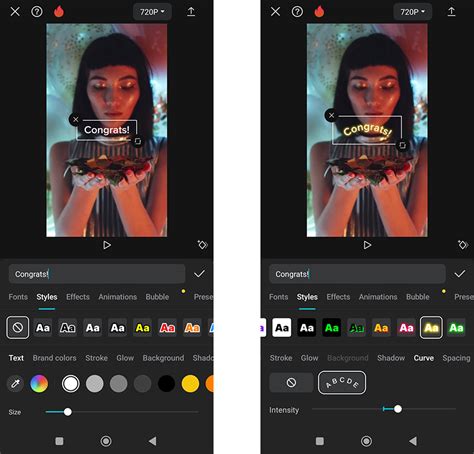Select glowing yellow Aa preset in right screen
Screen dimensions: 474x454
coord(431,328)
